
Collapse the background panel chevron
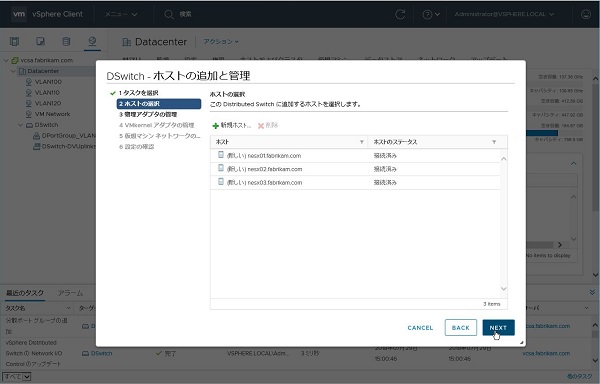(573, 164)
